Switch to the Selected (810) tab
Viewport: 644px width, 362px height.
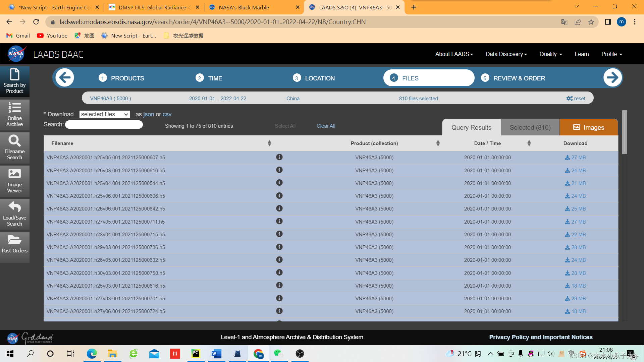click(x=530, y=127)
